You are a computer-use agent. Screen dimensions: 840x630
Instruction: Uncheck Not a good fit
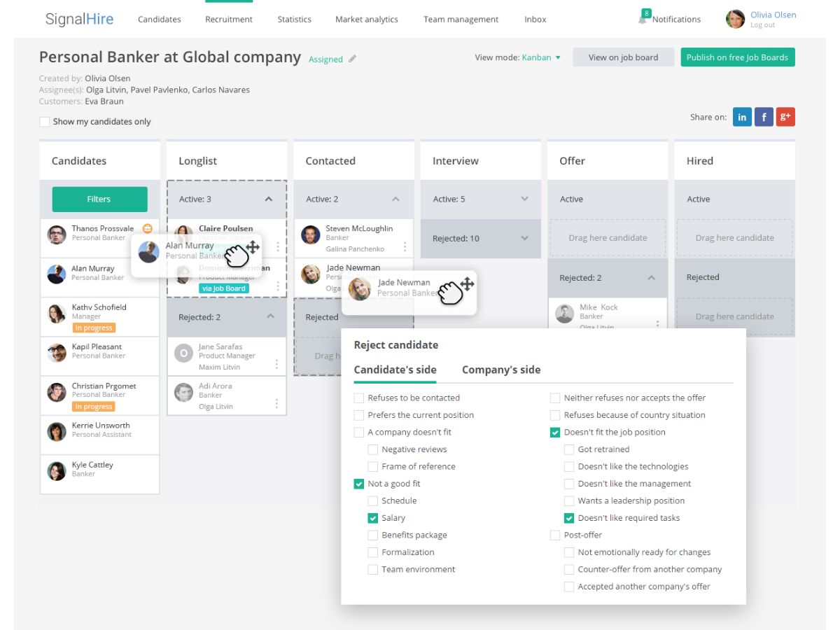pos(359,484)
